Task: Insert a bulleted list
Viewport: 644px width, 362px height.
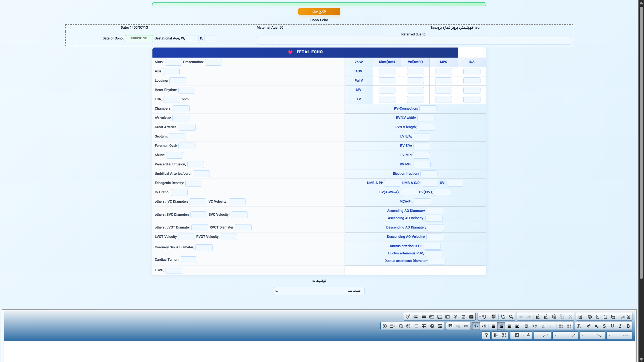Action: 561,326
